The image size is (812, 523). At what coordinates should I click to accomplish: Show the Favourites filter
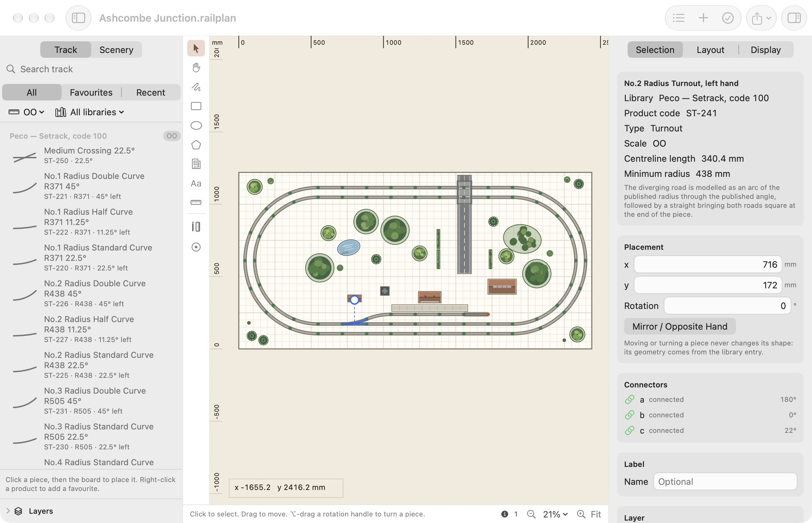point(91,93)
